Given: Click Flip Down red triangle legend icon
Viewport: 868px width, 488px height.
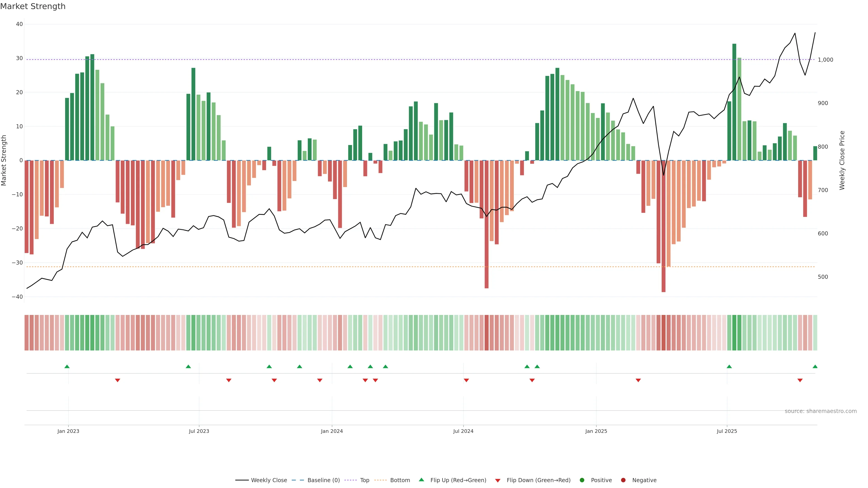Looking at the screenshot, I should pyautogui.click(x=498, y=480).
